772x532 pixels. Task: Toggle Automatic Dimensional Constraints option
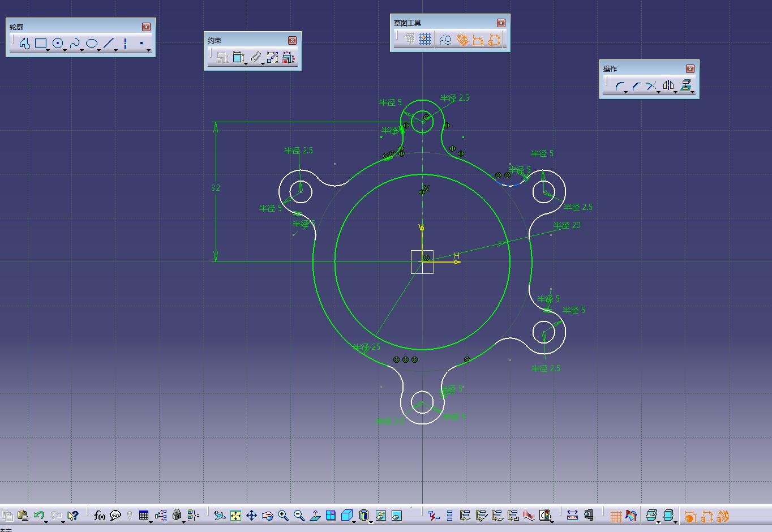(x=495, y=40)
